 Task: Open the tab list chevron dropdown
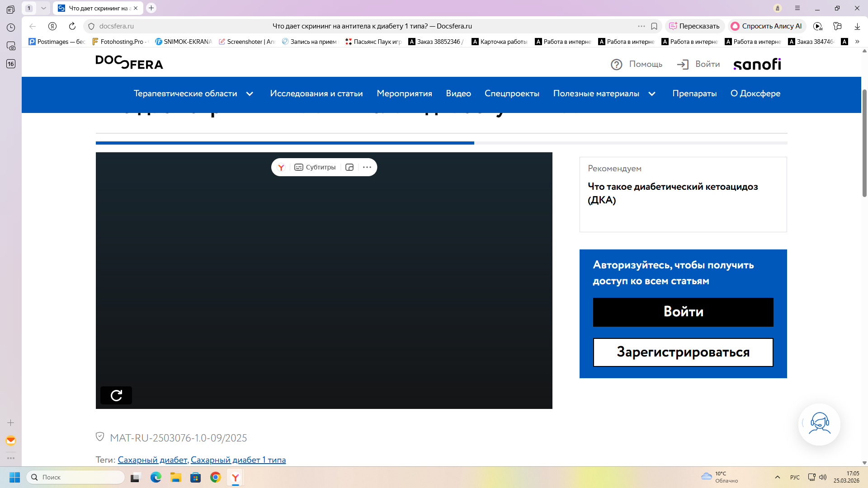pyautogui.click(x=43, y=8)
